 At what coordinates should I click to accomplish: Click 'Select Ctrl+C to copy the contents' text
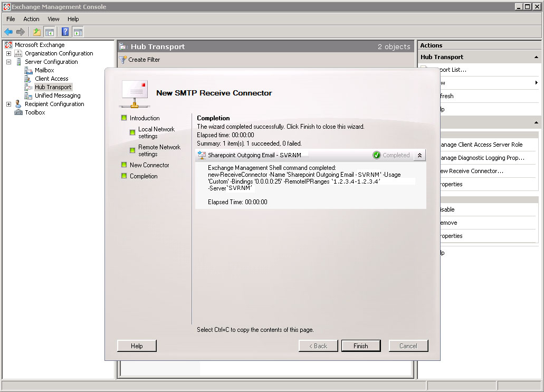[255, 330]
